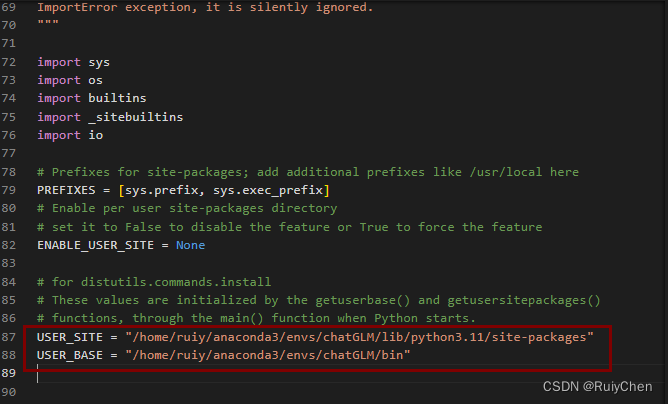Click the 'io' module name on line 76
668x404 pixels.
95,136
